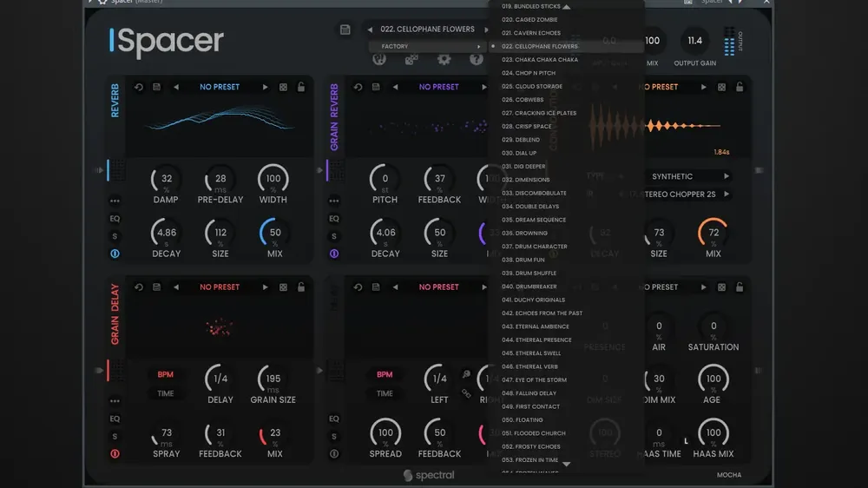Image resolution: width=868 pixels, height=488 pixels.
Task: Choose preset 028. Crisp Space
Action: [566, 126]
